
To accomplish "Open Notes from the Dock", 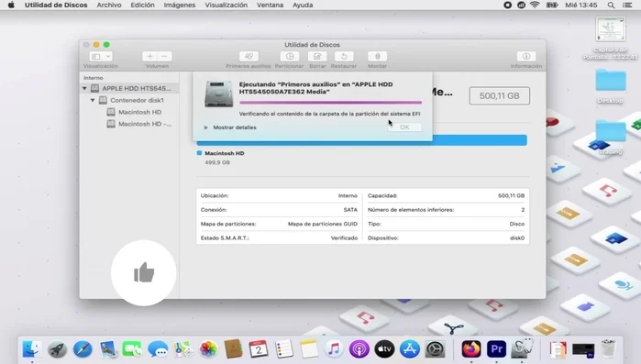I will (x=309, y=349).
